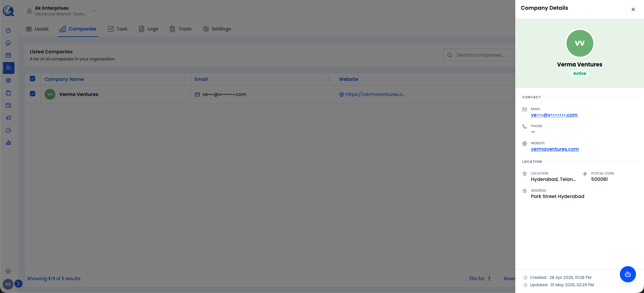Sort by Email column
The image size is (644, 293).
pos(329,79)
